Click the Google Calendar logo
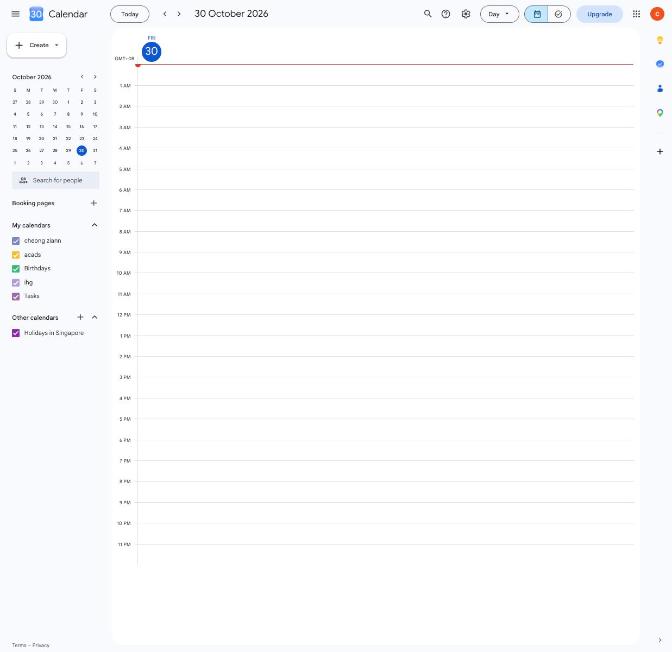Screen dimensions: 672x652 point(36,14)
